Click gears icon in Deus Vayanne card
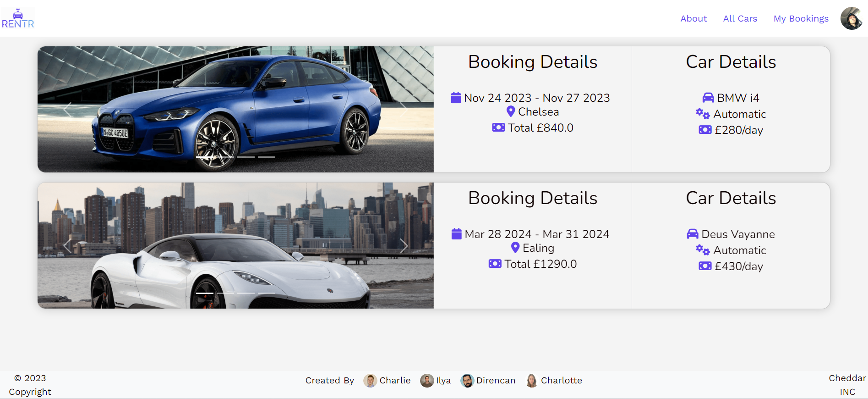Viewport: 868px width, 399px height. point(703,250)
